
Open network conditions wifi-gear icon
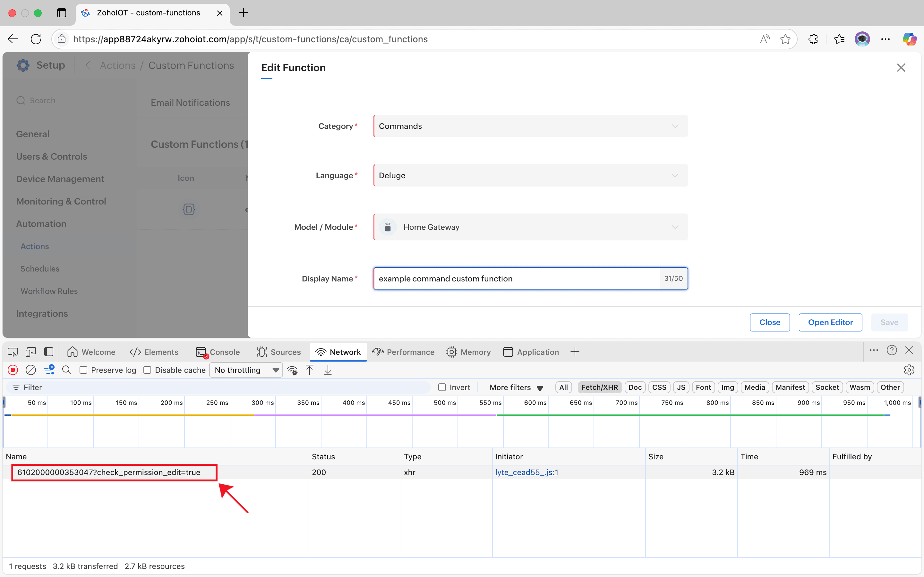(x=293, y=370)
